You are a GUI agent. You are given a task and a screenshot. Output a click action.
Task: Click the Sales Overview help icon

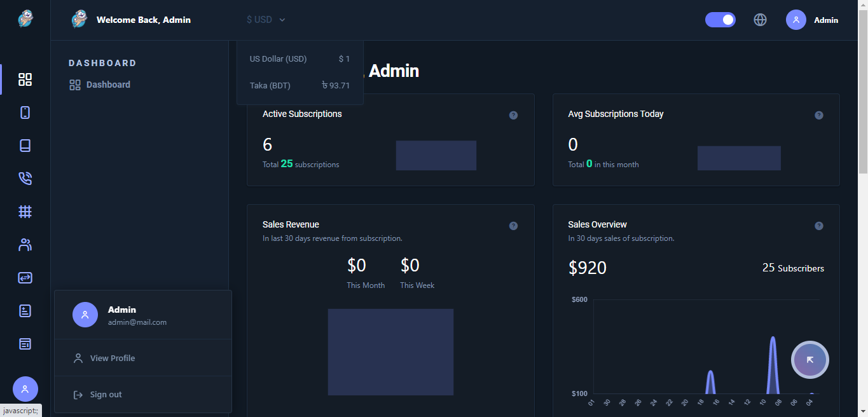[818, 226]
